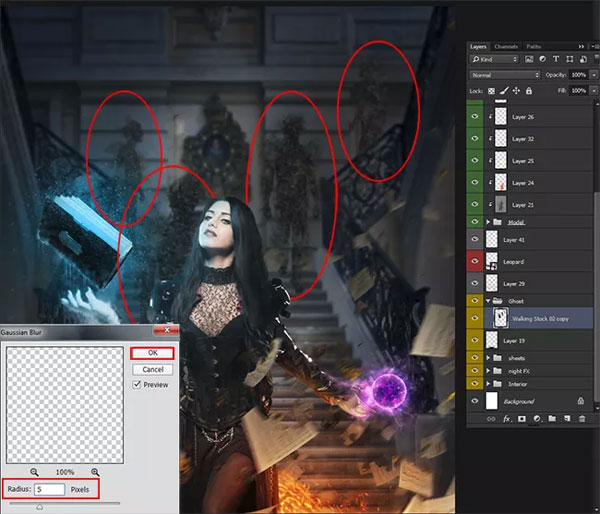600x514 pixels.
Task: Add layer style fx icon
Action: (506, 419)
